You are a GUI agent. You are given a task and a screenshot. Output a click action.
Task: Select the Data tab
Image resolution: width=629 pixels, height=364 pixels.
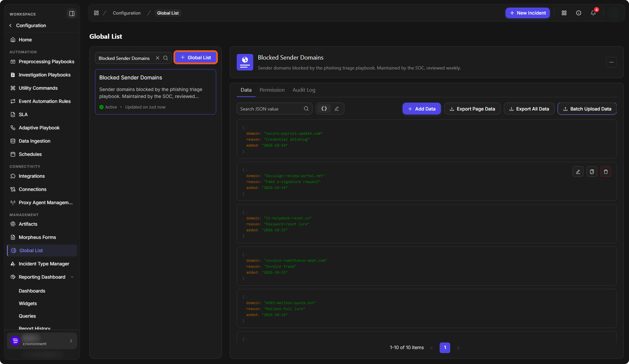(246, 90)
